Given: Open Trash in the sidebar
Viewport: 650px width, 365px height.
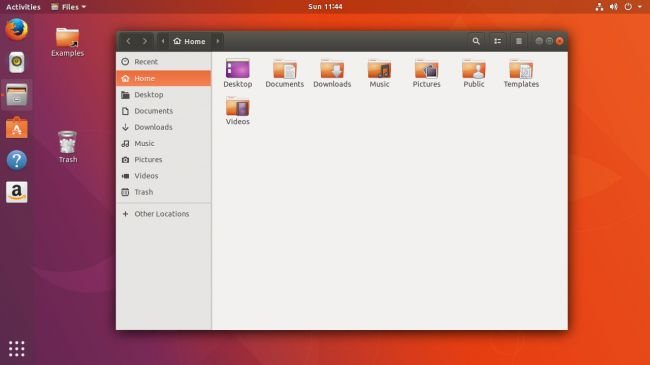Looking at the screenshot, I should point(164,192).
